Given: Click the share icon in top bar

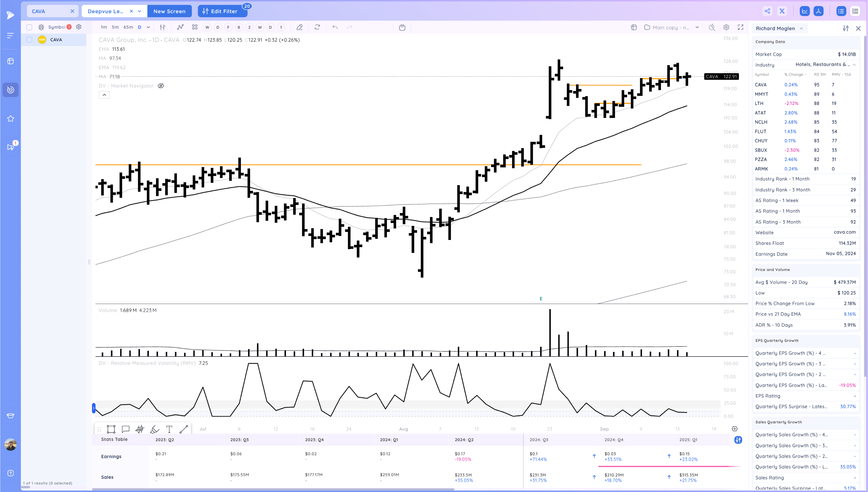Looking at the screenshot, I should pos(767,11).
